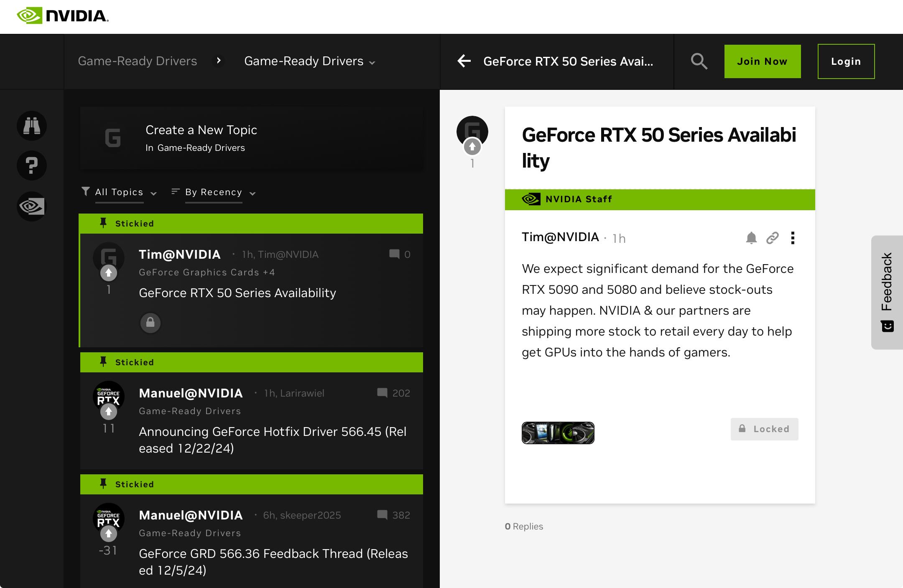Click the G avatar in Create New Topic box

[x=113, y=138]
